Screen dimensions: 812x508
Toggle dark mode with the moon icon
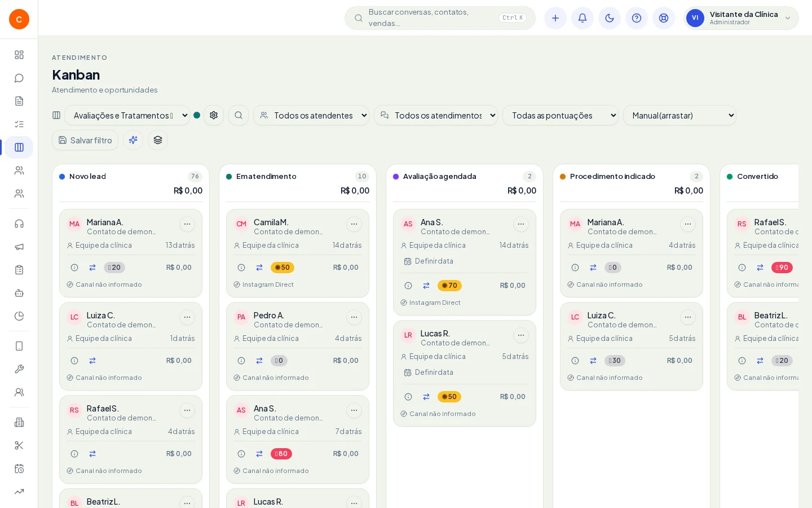[610, 18]
